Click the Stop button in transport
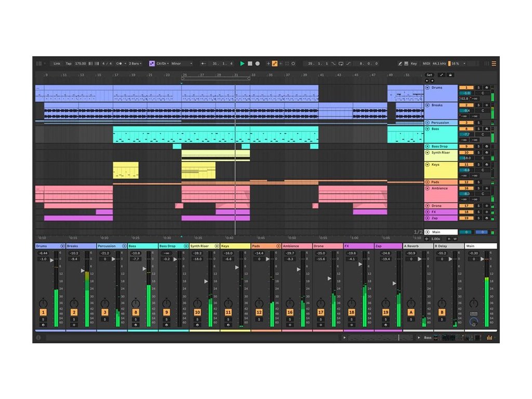532x399 pixels. 249,63
